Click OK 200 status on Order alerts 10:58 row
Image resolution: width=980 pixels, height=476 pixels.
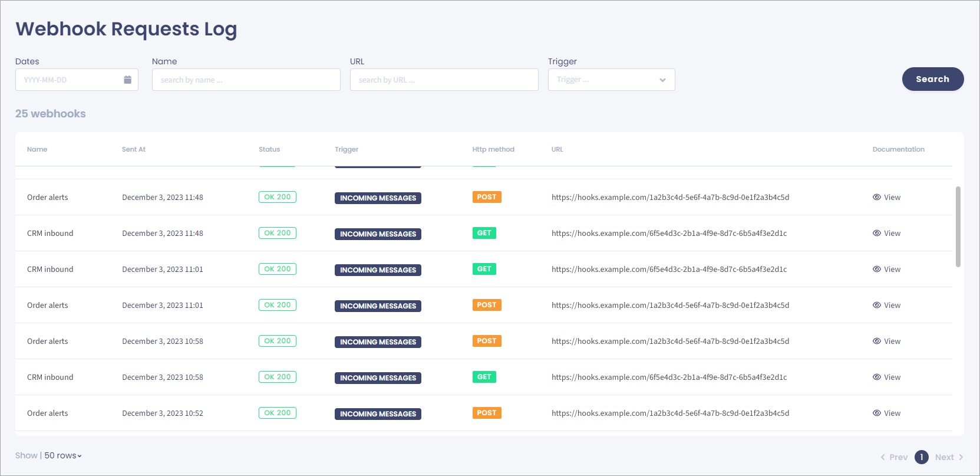(278, 341)
